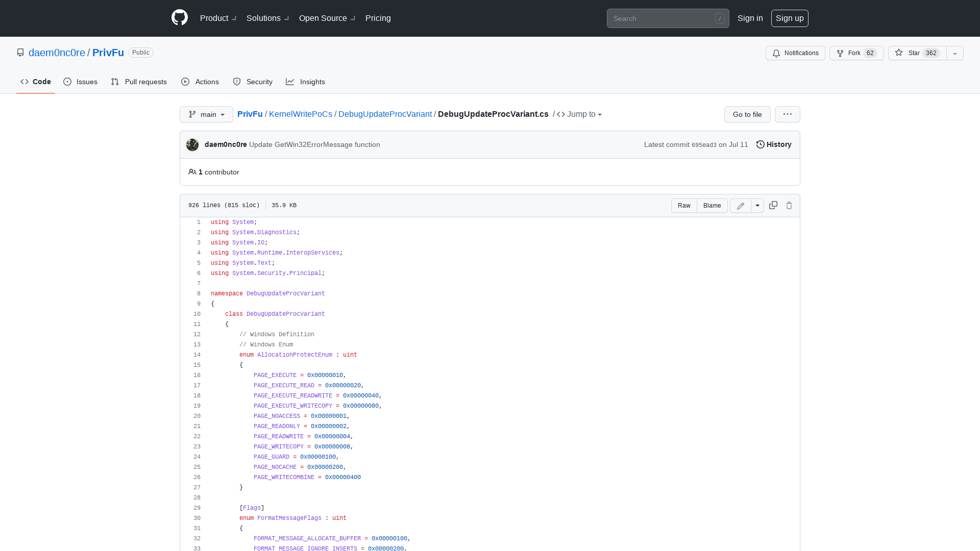This screenshot has height=551, width=980.
Task: Click the star count 362
Action: click(x=931, y=53)
